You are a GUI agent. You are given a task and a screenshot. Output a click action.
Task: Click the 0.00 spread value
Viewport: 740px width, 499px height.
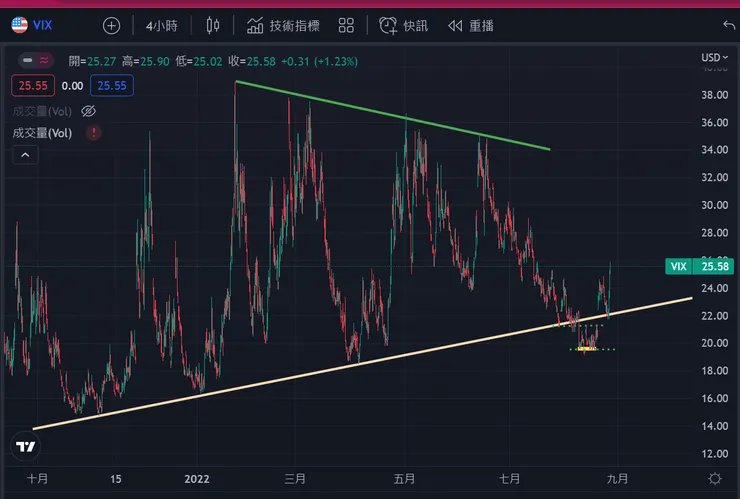click(72, 86)
